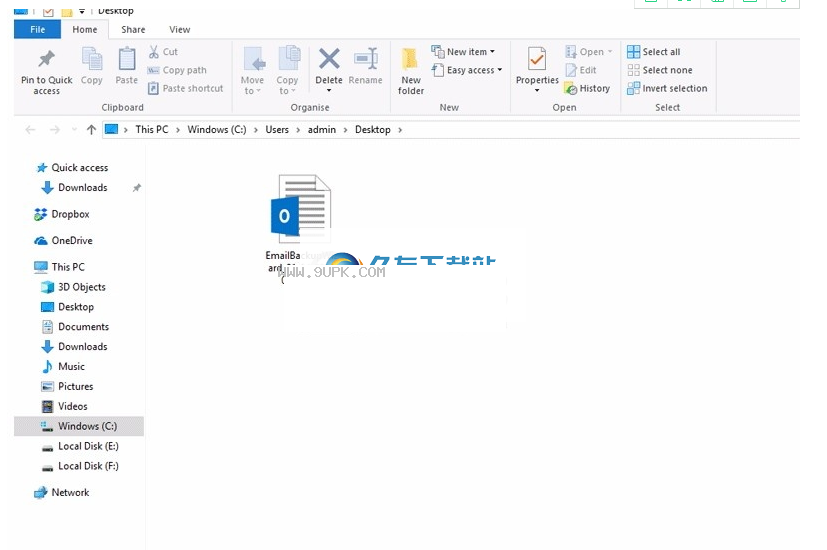Click the Copy icon in Clipboard group
Screen dimensions: 827x550
coord(92,59)
